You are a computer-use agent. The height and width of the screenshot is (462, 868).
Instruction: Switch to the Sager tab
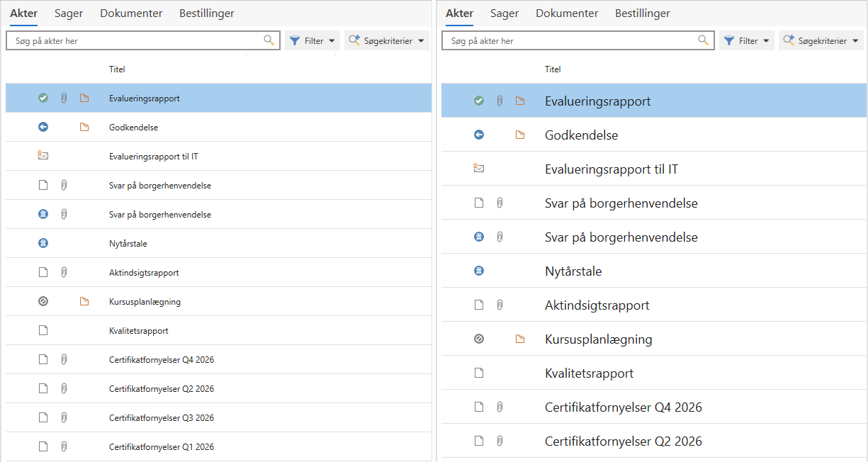tap(69, 13)
